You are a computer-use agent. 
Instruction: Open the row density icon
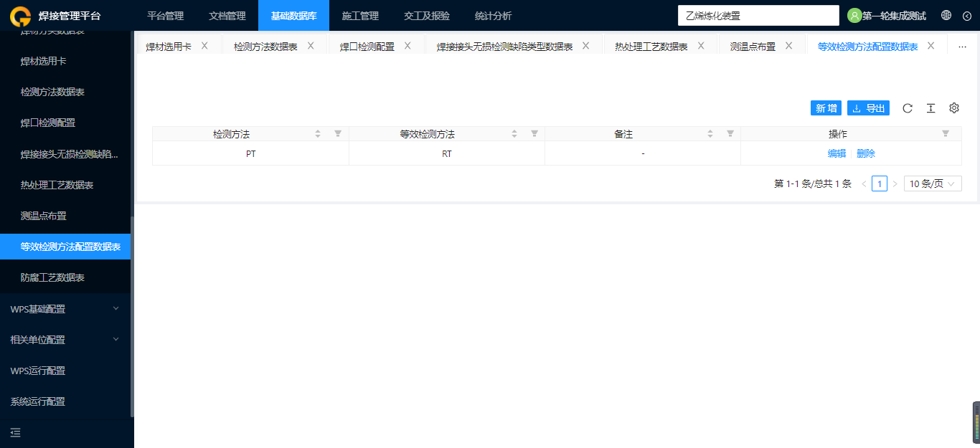click(930, 108)
